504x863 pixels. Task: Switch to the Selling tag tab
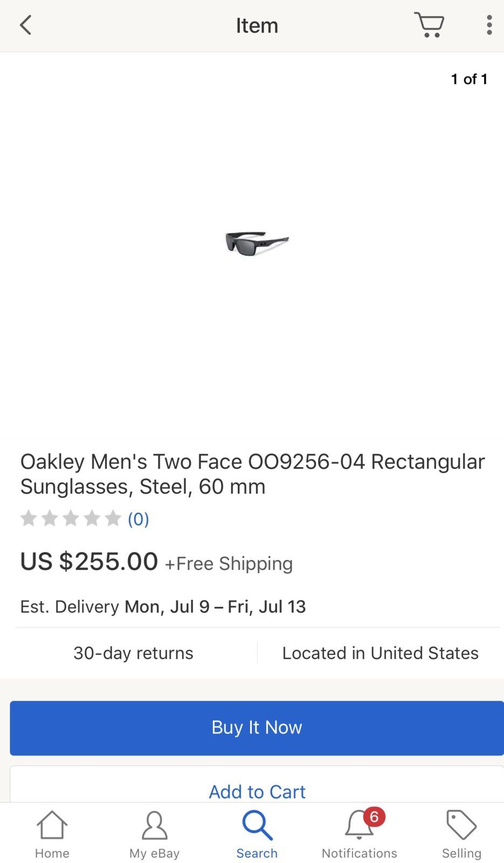click(461, 834)
